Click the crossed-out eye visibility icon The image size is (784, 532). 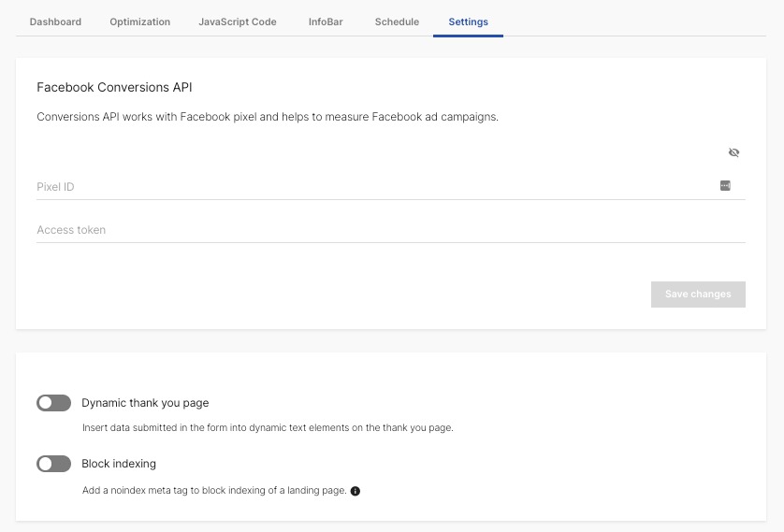pos(733,152)
